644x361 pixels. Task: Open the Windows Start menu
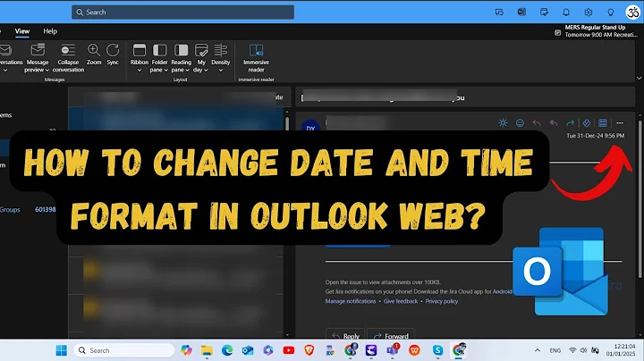pyautogui.click(x=61, y=350)
